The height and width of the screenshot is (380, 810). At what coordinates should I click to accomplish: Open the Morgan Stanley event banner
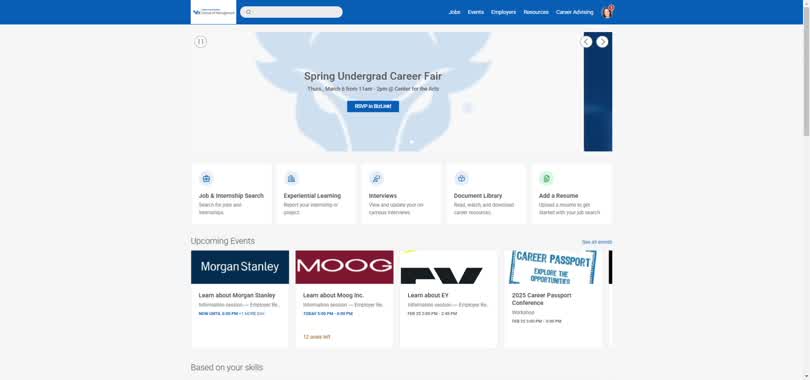tap(240, 267)
